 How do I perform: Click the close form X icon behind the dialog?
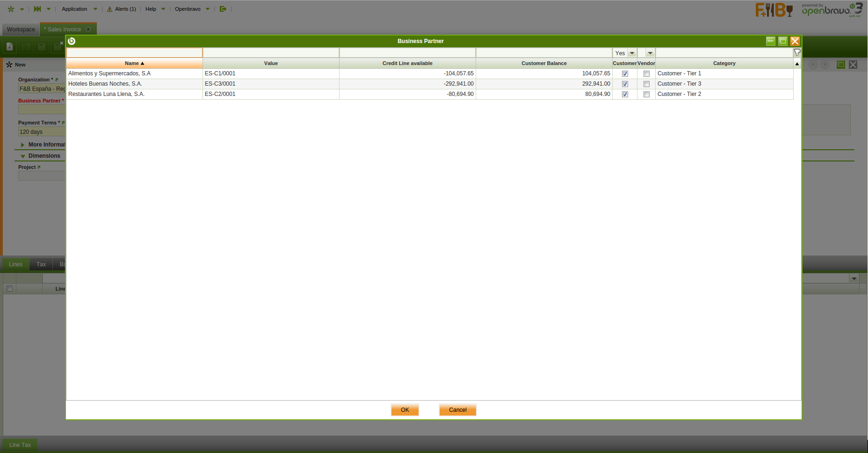(x=853, y=65)
